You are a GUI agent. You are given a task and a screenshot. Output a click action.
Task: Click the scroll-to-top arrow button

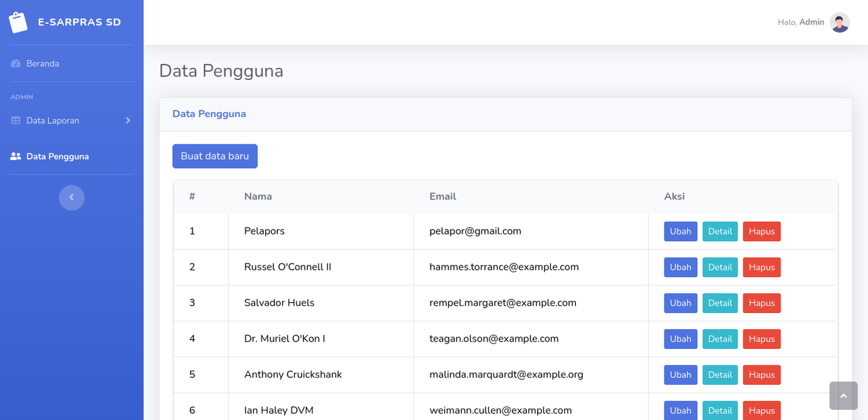click(844, 396)
